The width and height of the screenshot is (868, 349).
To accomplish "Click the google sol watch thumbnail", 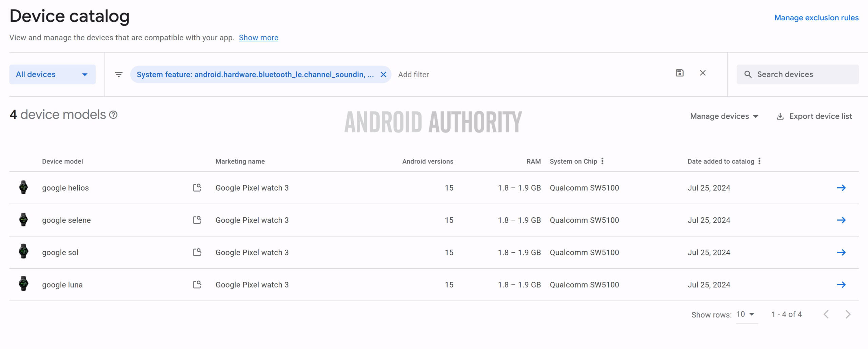I will (x=24, y=252).
